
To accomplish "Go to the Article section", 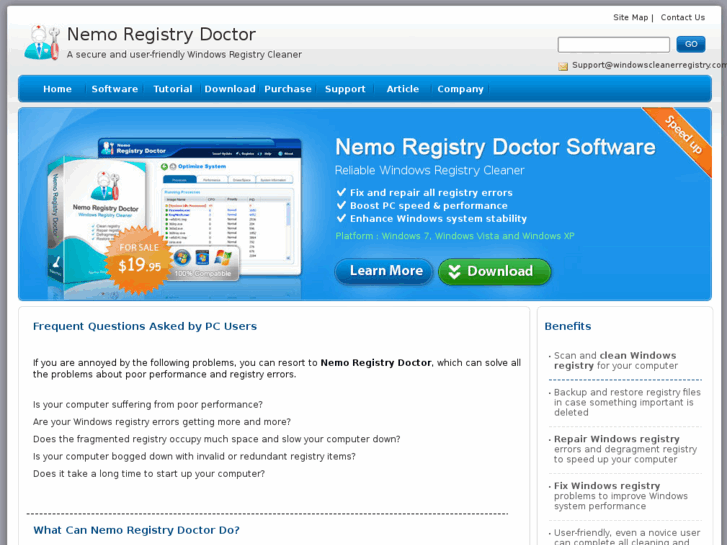I will [403, 89].
